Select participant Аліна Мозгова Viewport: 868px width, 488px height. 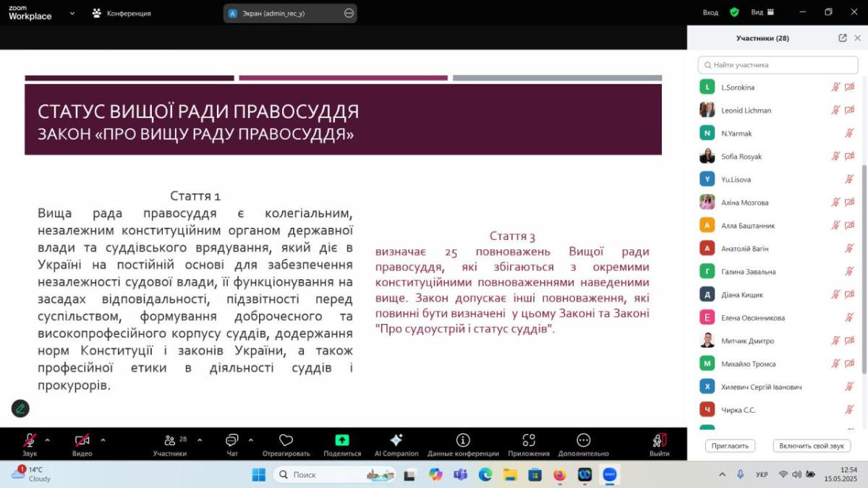pos(778,202)
